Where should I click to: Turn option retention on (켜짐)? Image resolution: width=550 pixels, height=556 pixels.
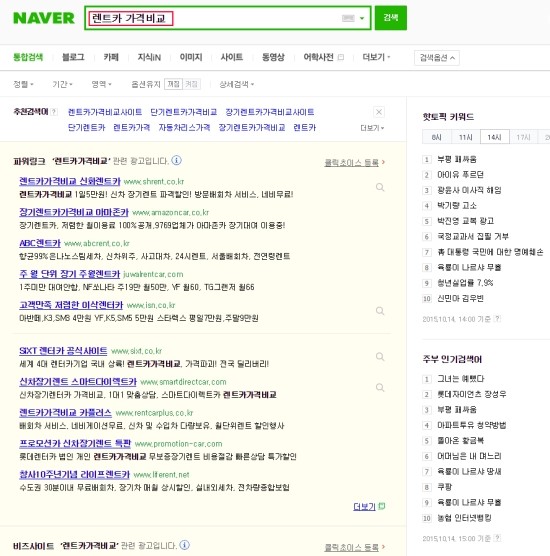tap(192, 84)
